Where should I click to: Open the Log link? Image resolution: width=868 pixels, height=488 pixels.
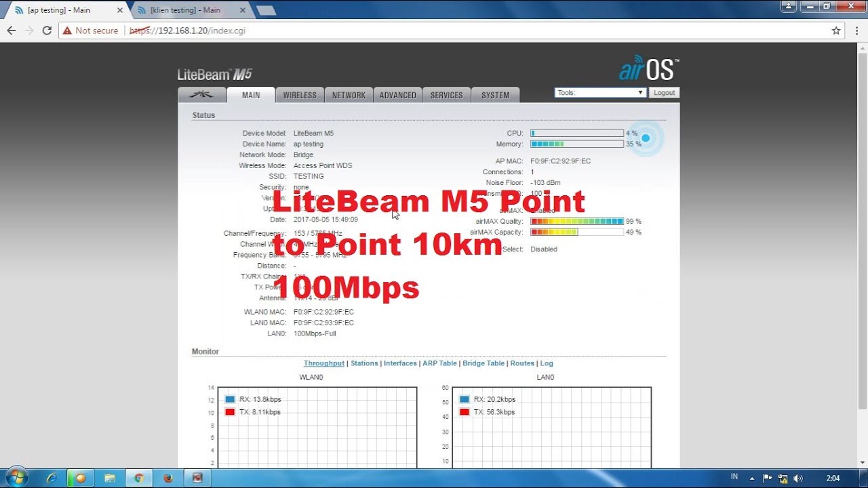click(547, 363)
